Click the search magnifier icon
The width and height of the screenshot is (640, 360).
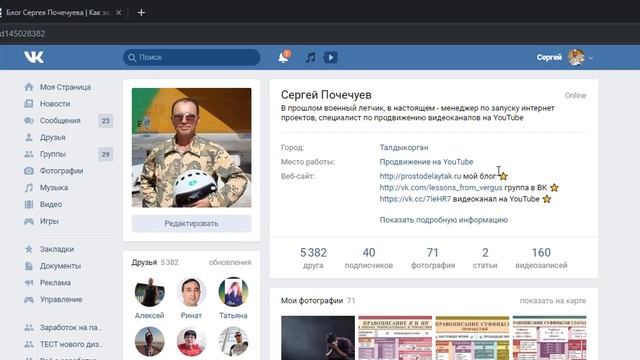132,58
